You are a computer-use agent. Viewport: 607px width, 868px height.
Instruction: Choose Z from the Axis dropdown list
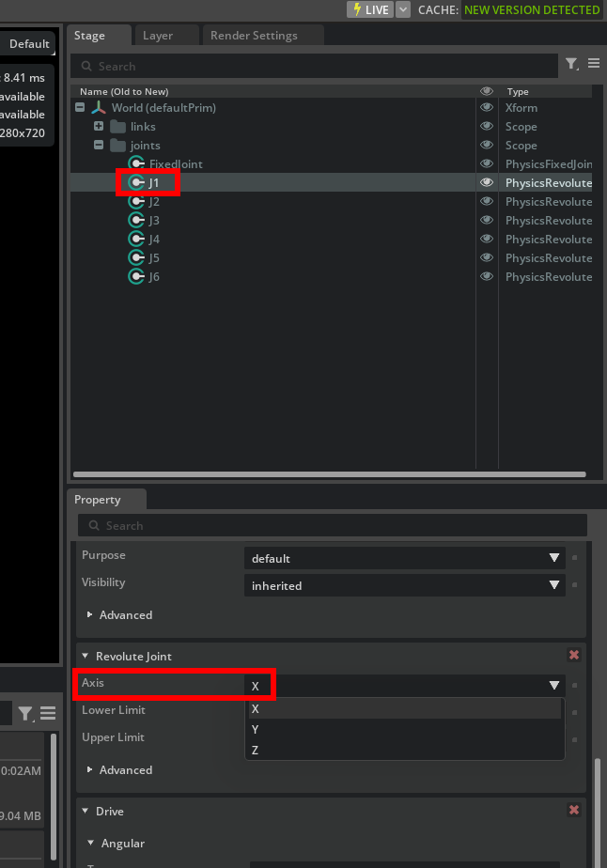point(255,750)
